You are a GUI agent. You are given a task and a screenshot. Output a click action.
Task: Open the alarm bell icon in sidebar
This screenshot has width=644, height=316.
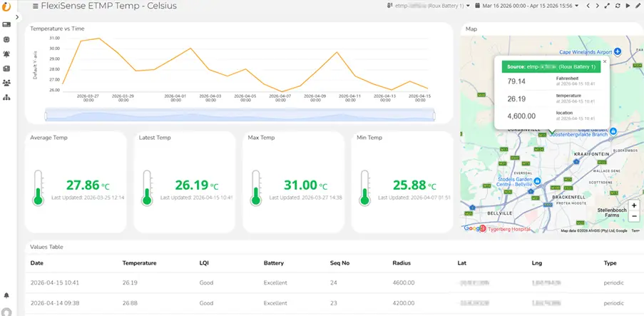tap(6, 53)
